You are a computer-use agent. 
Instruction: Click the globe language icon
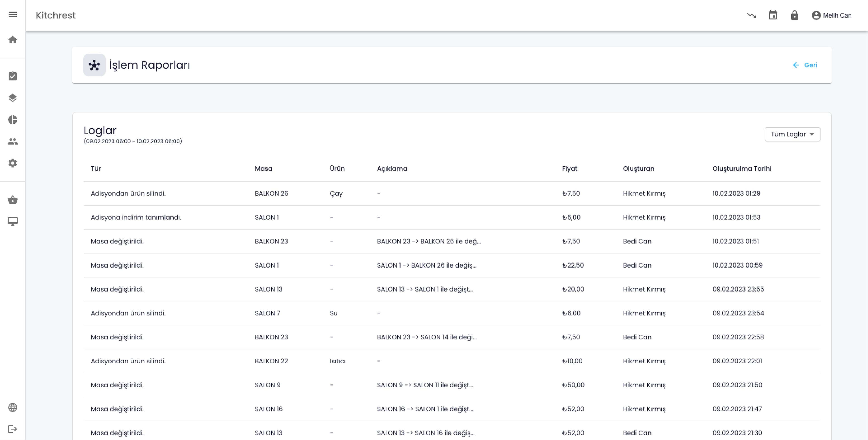coord(12,407)
